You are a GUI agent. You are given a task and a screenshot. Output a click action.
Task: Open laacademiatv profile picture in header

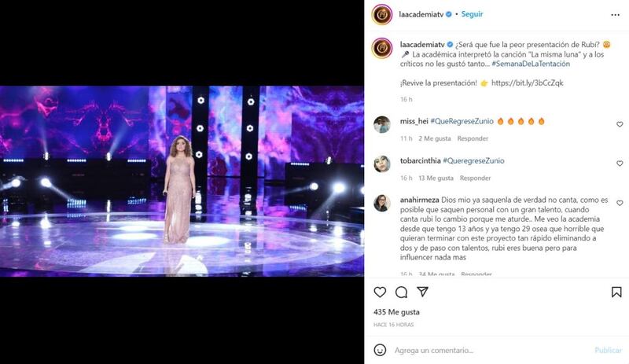click(x=382, y=15)
